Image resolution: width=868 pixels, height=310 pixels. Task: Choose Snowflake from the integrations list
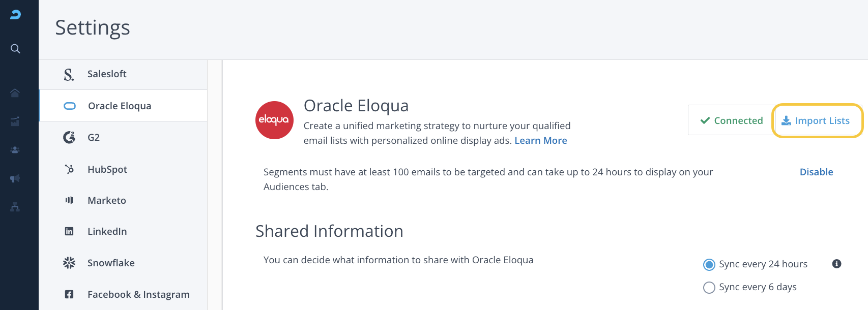(x=111, y=263)
